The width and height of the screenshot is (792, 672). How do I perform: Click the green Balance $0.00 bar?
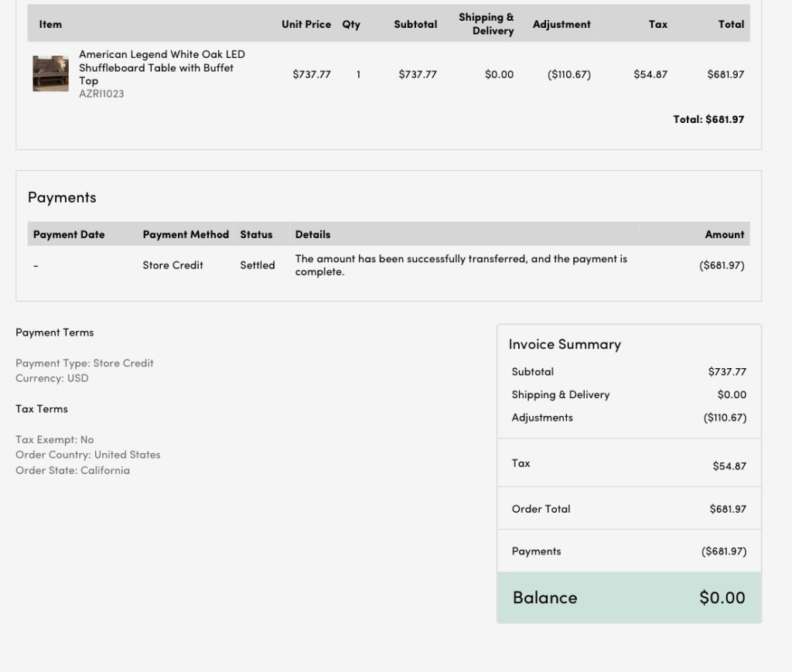click(628, 598)
